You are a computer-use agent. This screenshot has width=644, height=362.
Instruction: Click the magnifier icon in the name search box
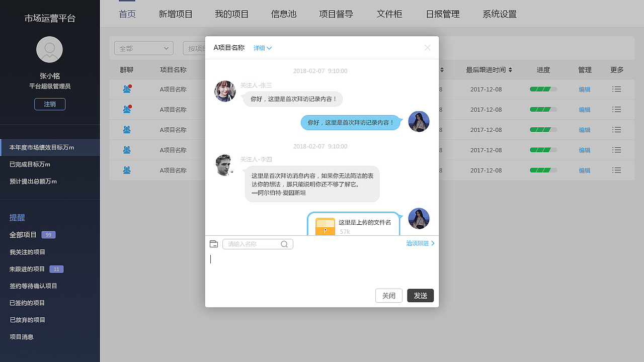[284, 244]
